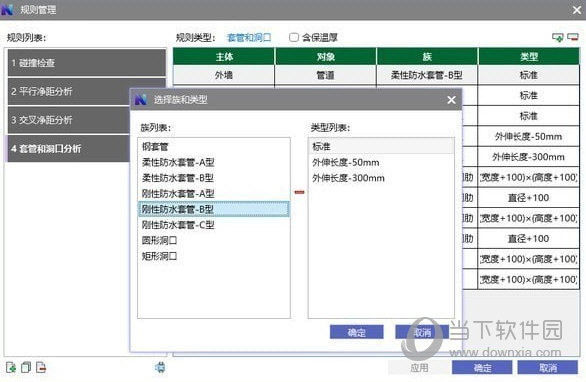
Task: Select 矩形洞口 in the family list
Action: click(x=214, y=256)
